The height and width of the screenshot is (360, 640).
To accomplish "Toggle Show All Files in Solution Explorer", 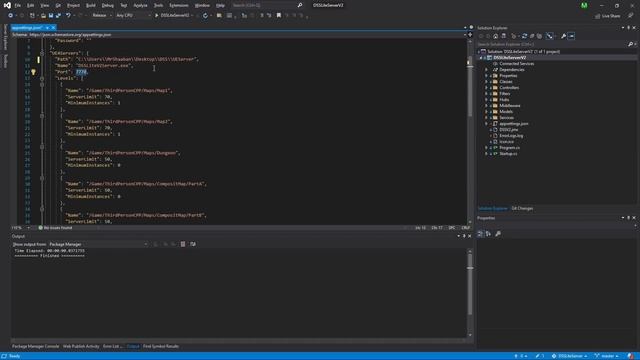I will pos(539,36).
